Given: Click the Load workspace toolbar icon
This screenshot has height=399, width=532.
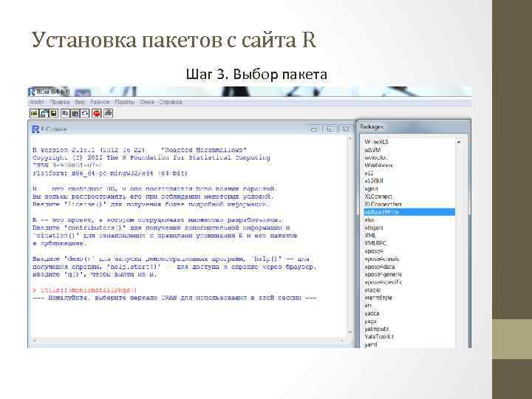Looking at the screenshot, I should pos(44,113).
